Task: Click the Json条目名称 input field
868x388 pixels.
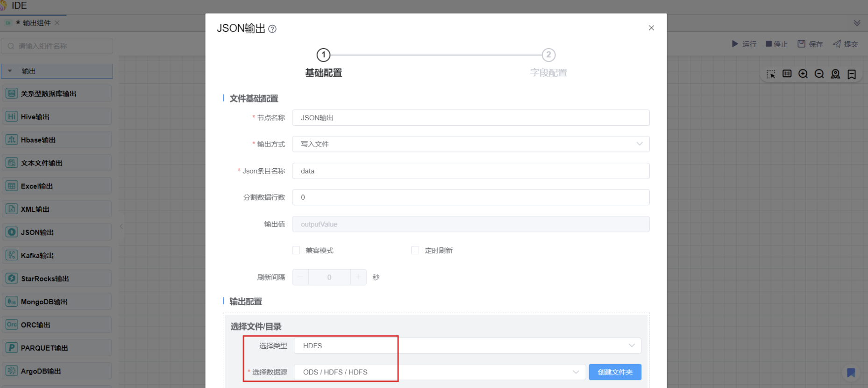Action: pos(470,171)
